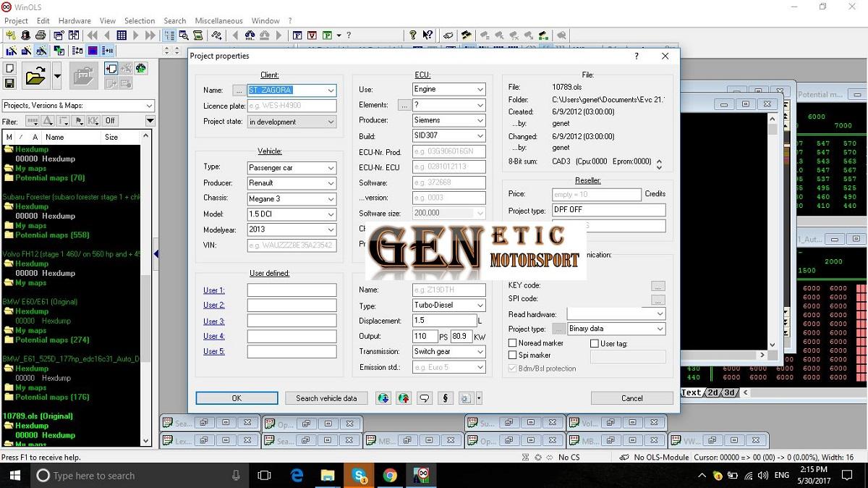Click the globe upload arrow icon

(404, 398)
